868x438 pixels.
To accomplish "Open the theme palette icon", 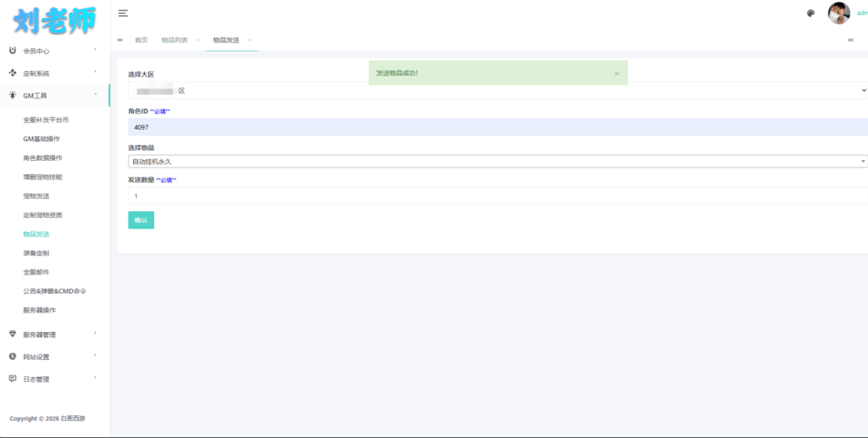I will pyautogui.click(x=810, y=14).
